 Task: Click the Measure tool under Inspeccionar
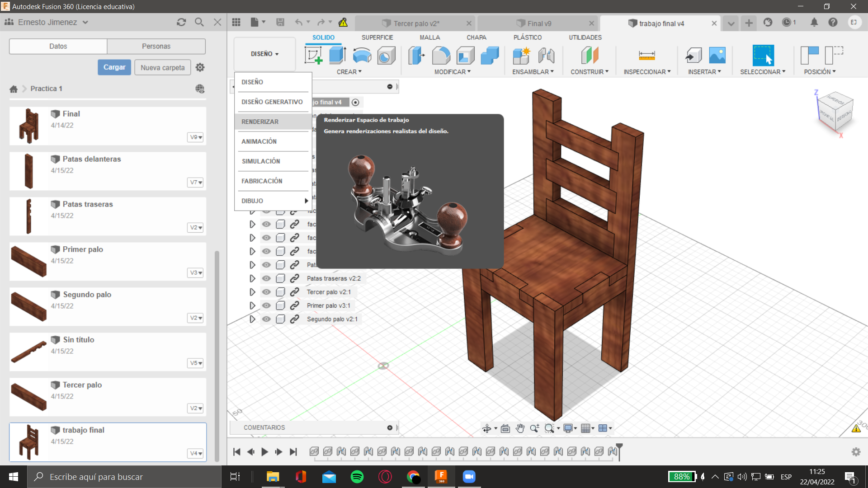(646, 56)
